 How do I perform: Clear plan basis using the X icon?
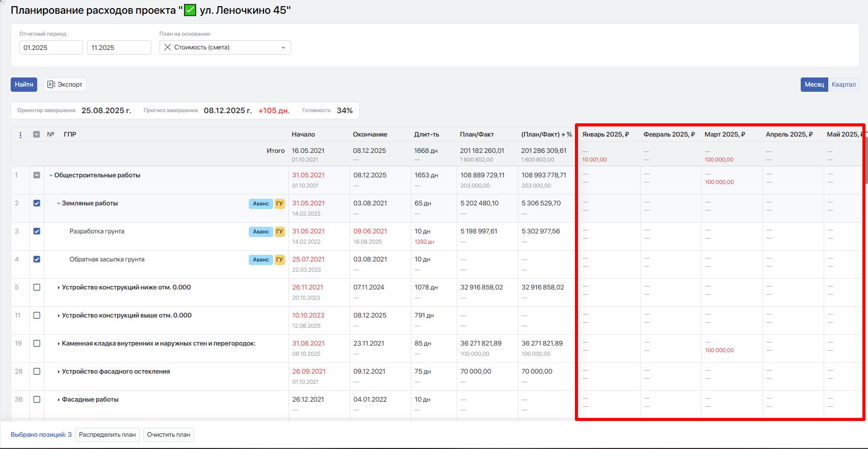[x=168, y=47]
